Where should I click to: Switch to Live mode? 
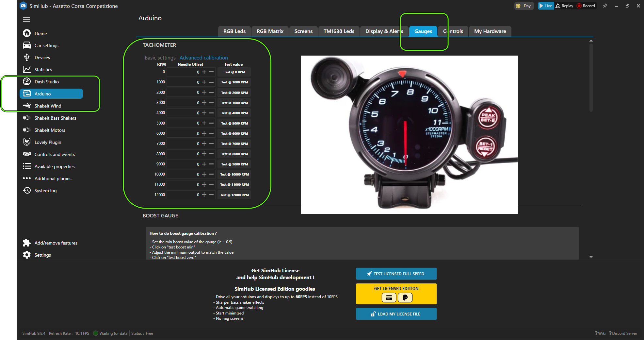[546, 6]
